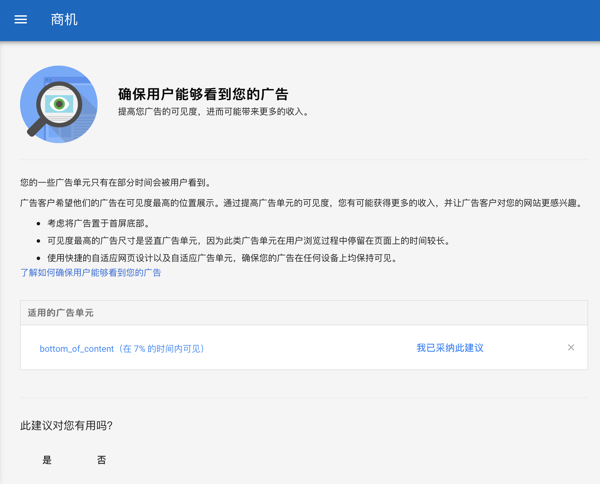Open the bottom_of_content ad unit link
The image size is (600, 484).
click(122, 349)
